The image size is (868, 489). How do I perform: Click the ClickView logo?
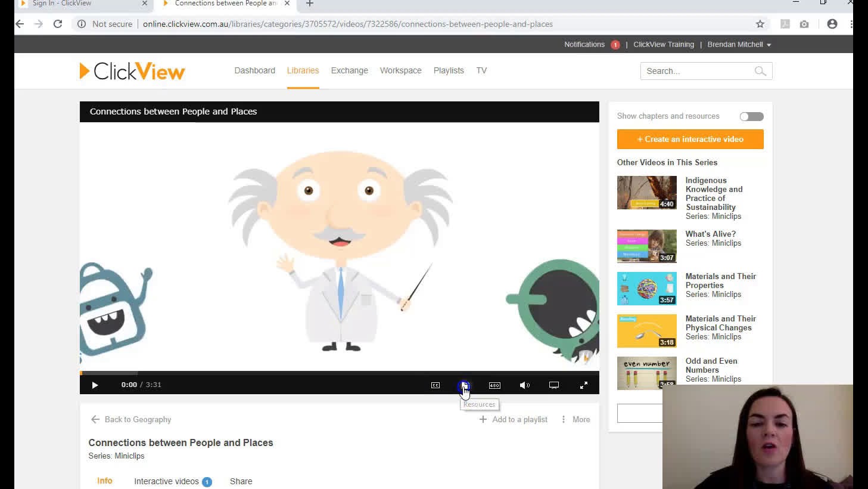[x=132, y=71]
